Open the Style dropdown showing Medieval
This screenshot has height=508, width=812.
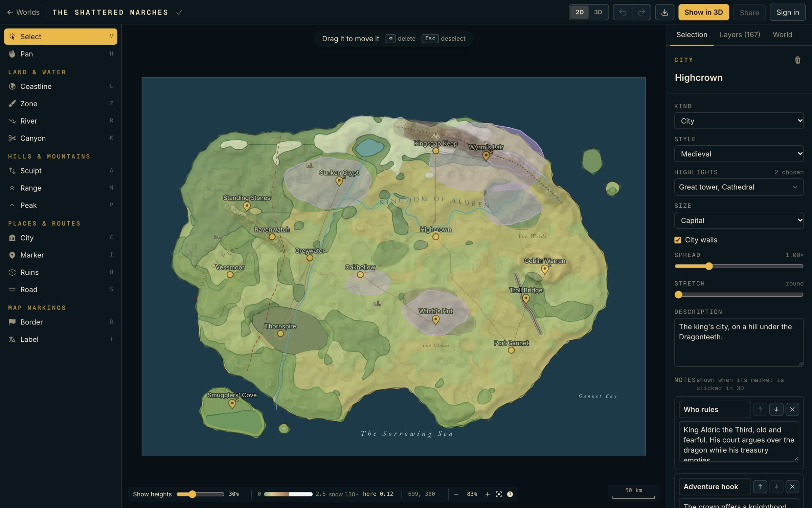739,154
